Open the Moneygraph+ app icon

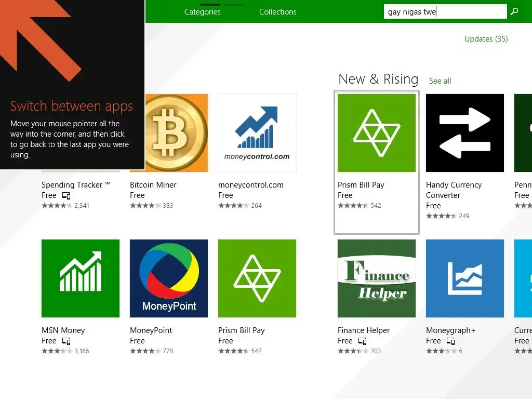(x=465, y=278)
